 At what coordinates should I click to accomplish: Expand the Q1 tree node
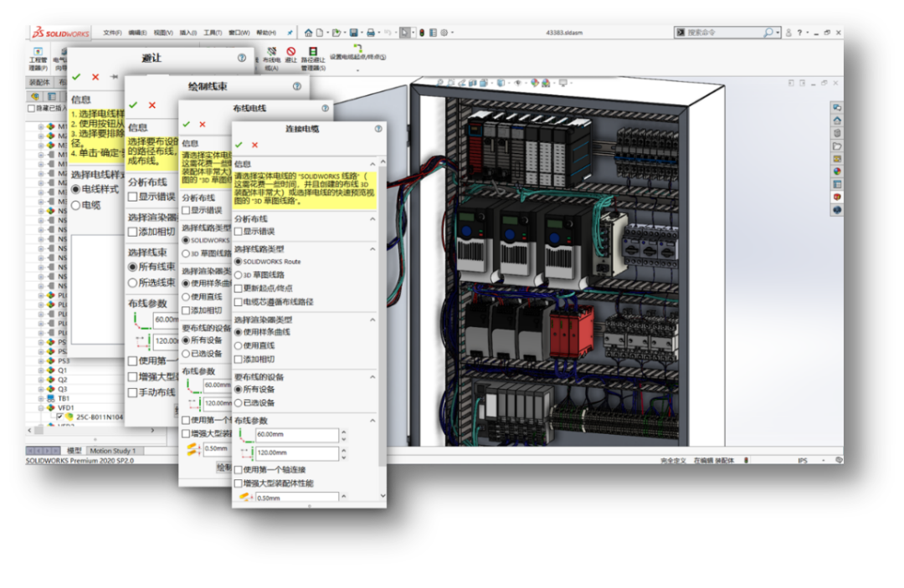[x=41, y=371]
